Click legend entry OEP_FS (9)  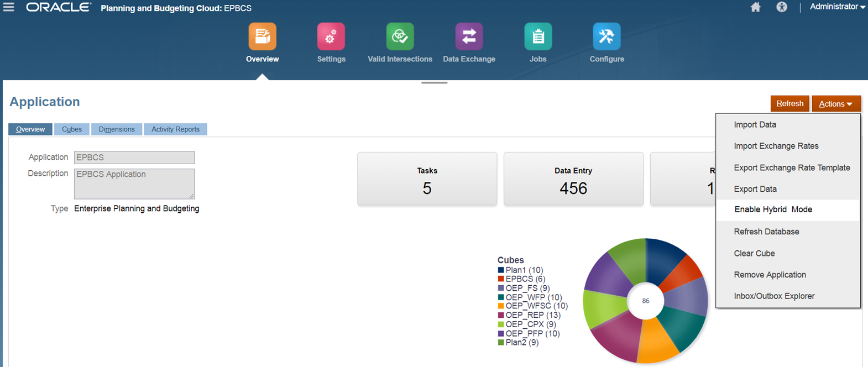(x=527, y=288)
